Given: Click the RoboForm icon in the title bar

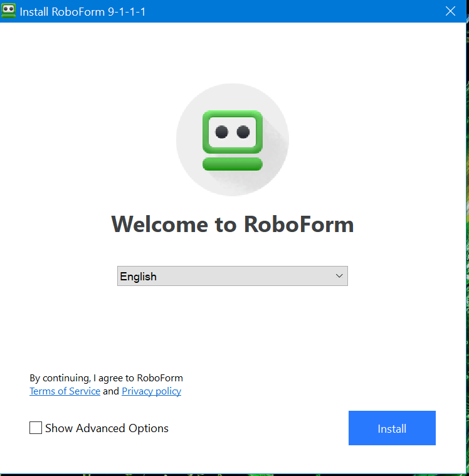Looking at the screenshot, I should point(8,11).
